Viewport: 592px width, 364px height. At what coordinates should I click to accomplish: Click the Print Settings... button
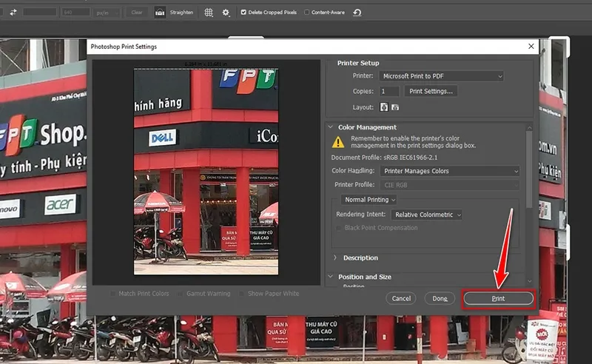click(431, 91)
